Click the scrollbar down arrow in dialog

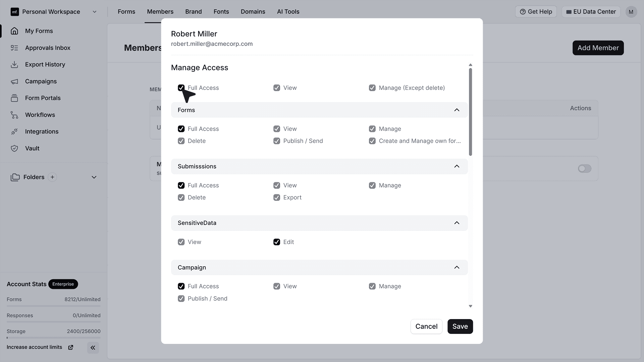click(470, 306)
